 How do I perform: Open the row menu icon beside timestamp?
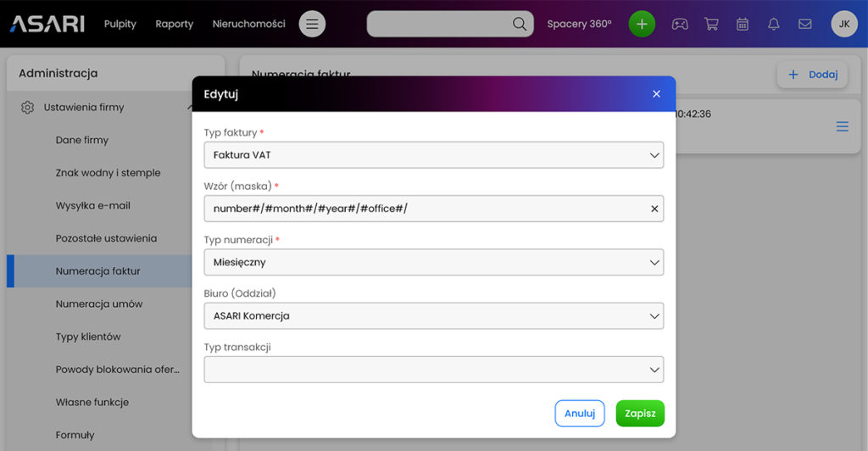tap(842, 126)
